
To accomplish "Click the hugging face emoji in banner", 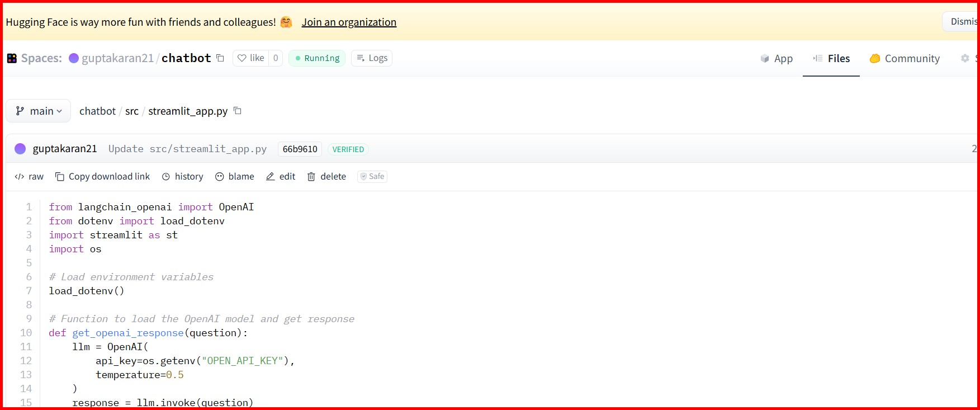I will point(286,22).
